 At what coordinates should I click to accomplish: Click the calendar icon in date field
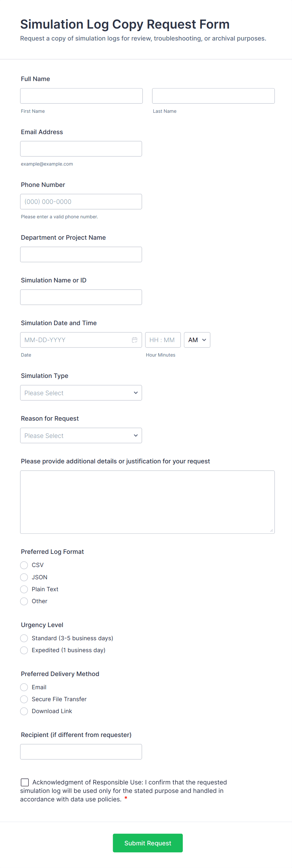click(x=134, y=340)
